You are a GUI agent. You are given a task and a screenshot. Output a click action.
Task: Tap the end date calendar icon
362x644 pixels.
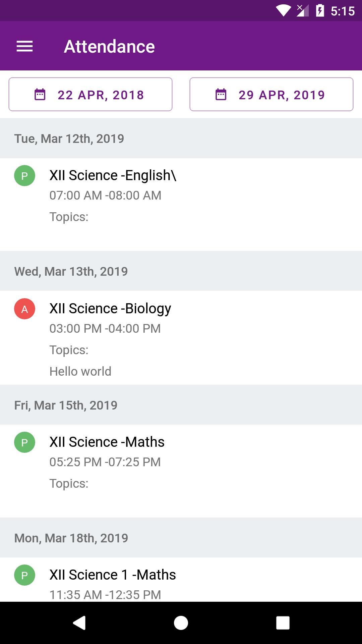pyautogui.click(x=221, y=94)
